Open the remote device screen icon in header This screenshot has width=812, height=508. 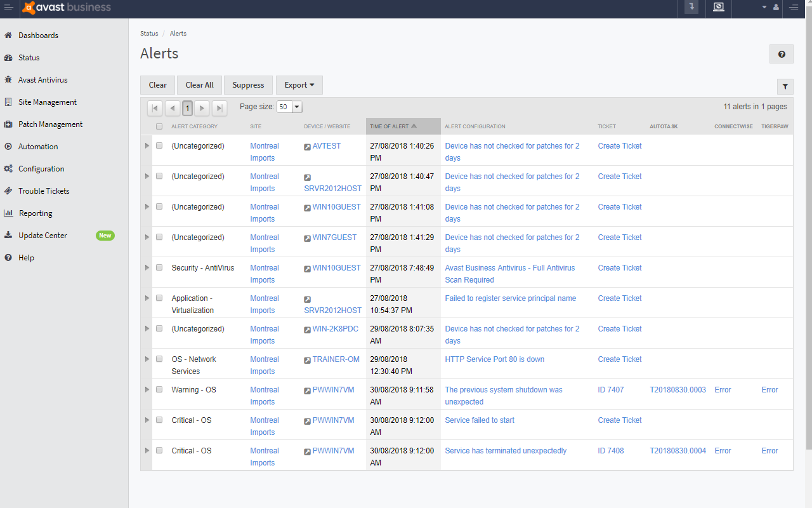[x=718, y=8]
